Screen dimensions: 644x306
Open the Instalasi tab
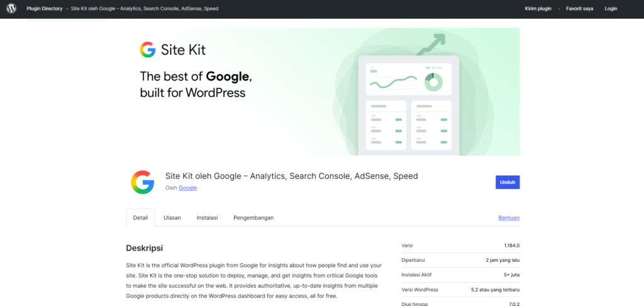tap(207, 218)
